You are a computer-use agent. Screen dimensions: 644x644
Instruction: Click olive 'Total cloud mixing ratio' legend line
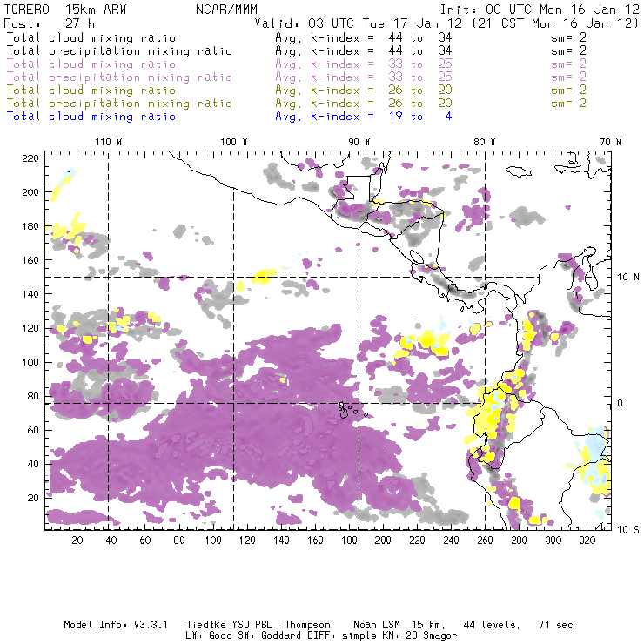click(x=91, y=90)
